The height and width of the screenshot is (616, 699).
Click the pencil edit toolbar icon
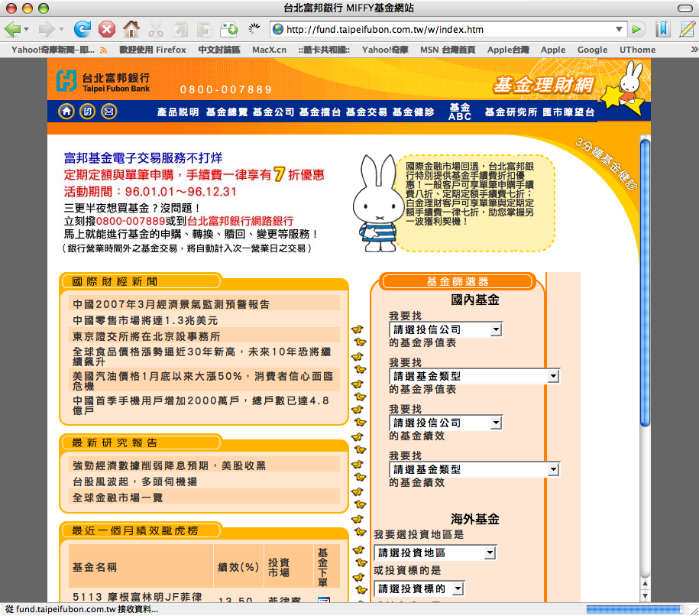687,30
